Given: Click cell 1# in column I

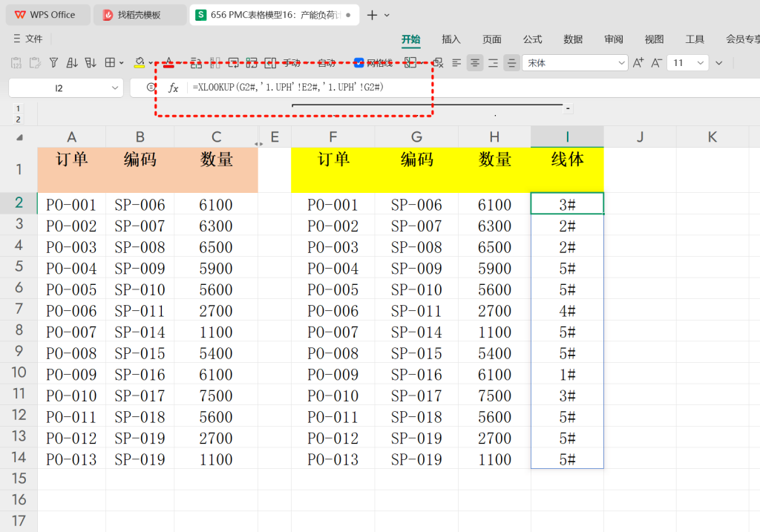Looking at the screenshot, I should click(x=567, y=374).
